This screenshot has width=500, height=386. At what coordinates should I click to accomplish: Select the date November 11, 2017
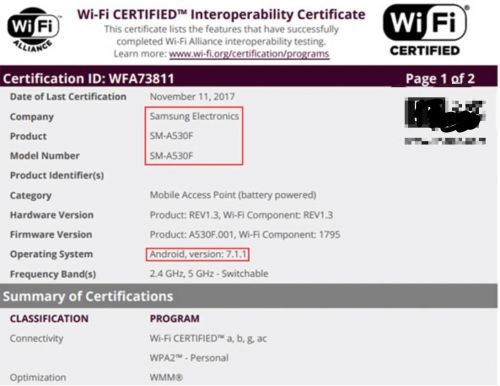pyautogui.click(x=192, y=97)
